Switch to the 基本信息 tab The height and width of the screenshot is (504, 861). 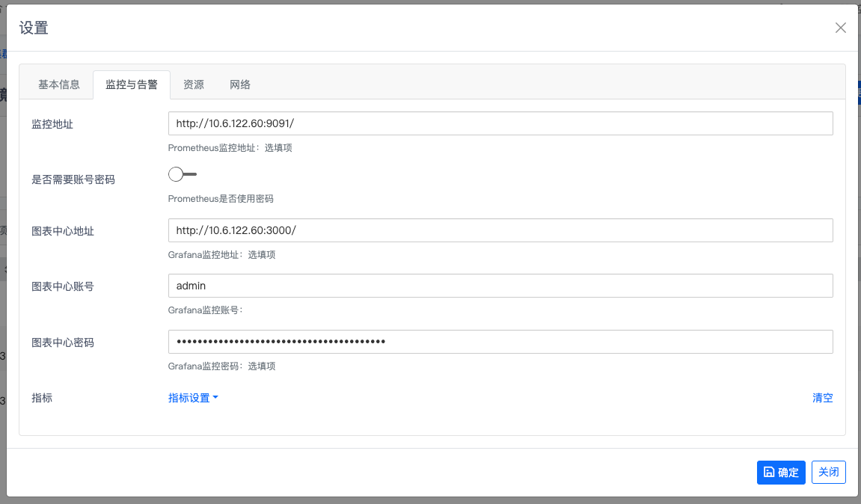[59, 84]
